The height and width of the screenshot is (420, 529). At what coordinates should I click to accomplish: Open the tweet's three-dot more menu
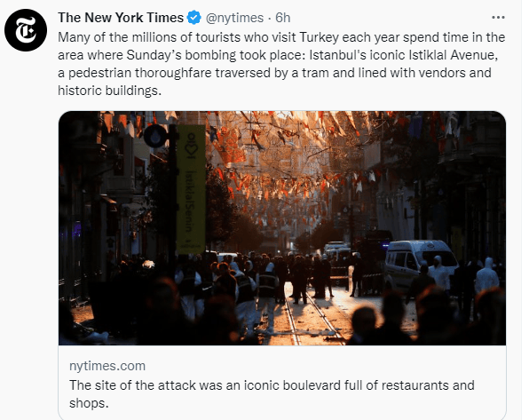[x=498, y=17]
